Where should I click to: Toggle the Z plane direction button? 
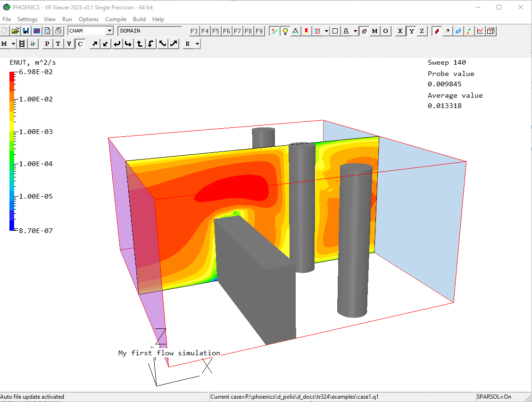pos(422,31)
